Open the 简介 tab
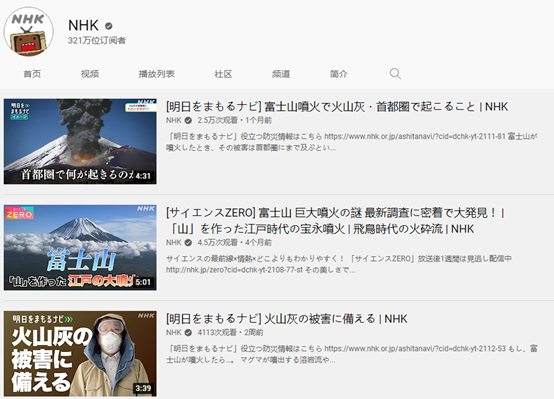This screenshot has height=399, width=554. click(338, 74)
